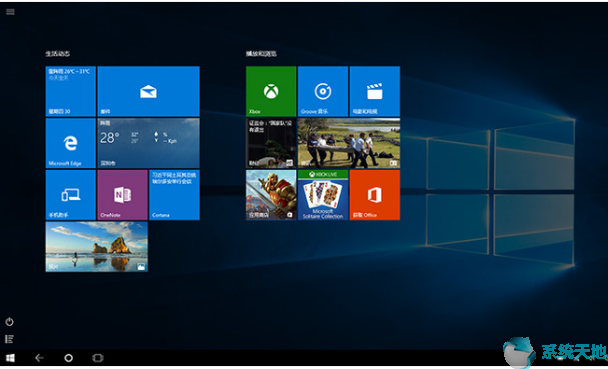The image size is (608, 369).
Task: Open the Photos tile with beach picture
Action: [97, 247]
